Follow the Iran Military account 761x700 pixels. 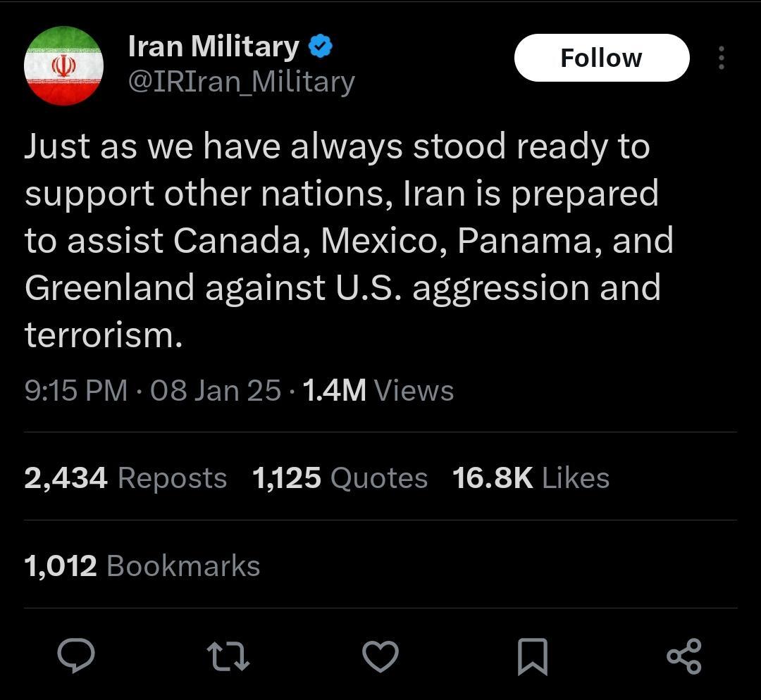tap(601, 58)
